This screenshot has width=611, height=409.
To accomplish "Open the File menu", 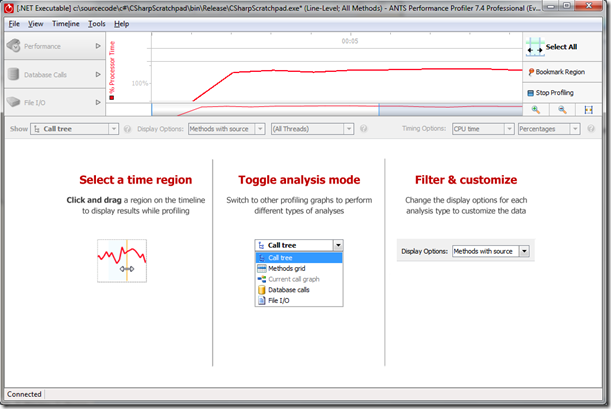I will tap(14, 24).
